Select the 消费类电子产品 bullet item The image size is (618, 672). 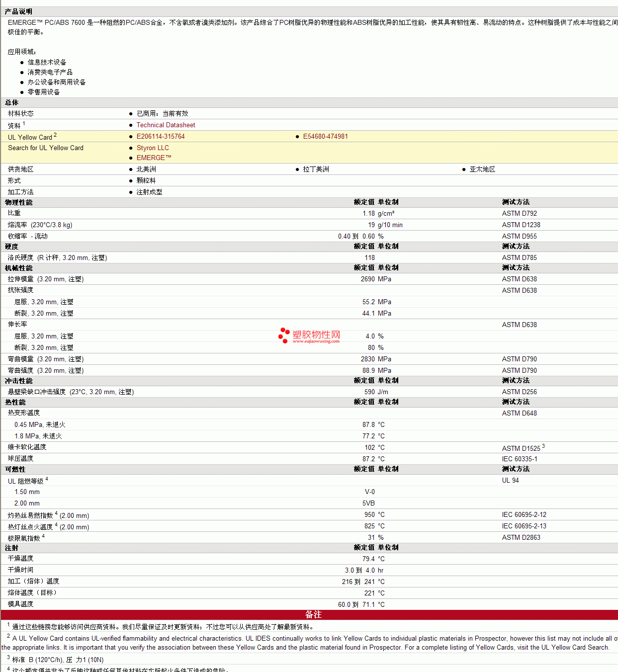pyautogui.click(x=50, y=73)
